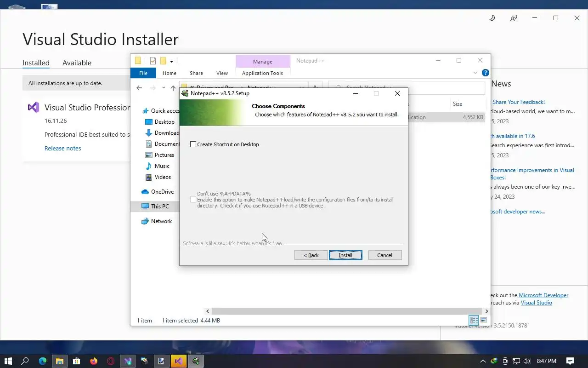Open Downloads in the navigation pane
Viewport: 588px width, 368px height.
tap(162, 133)
